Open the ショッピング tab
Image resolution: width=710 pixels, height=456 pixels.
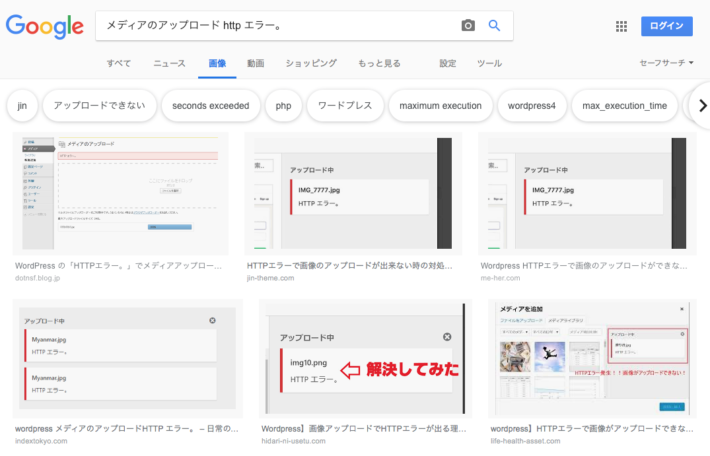tap(311, 63)
